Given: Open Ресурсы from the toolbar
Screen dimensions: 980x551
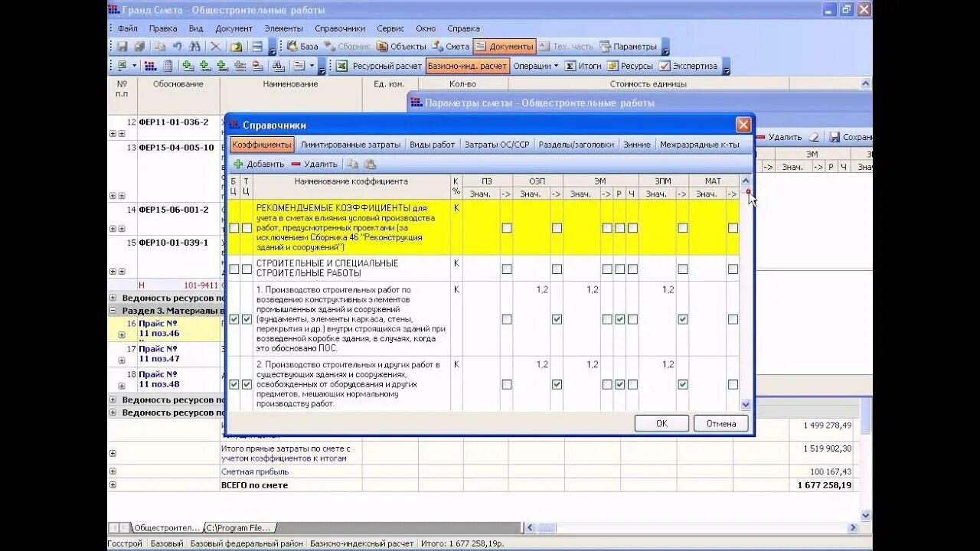Looking at the screenshot, I should click(630, 66).
